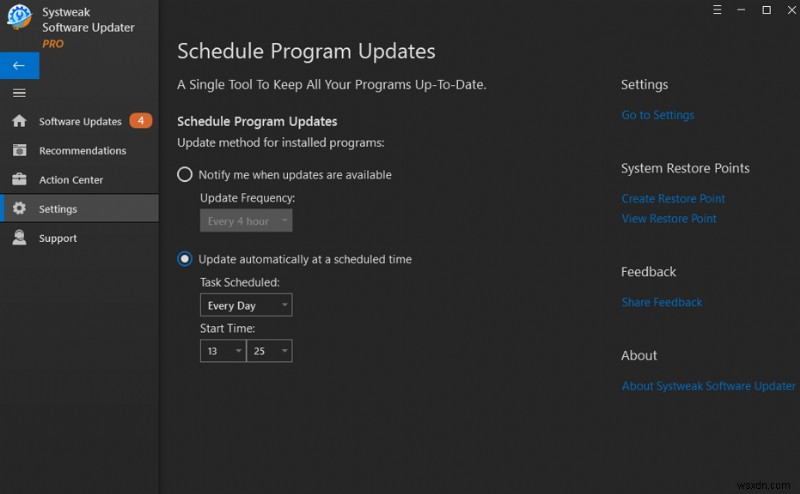Image resolution: width=800 pixels, height=494 pixels.
Task: Click the Systweak Software Updater logo icon
Action: pyautogui.click(x=19, y=18)
